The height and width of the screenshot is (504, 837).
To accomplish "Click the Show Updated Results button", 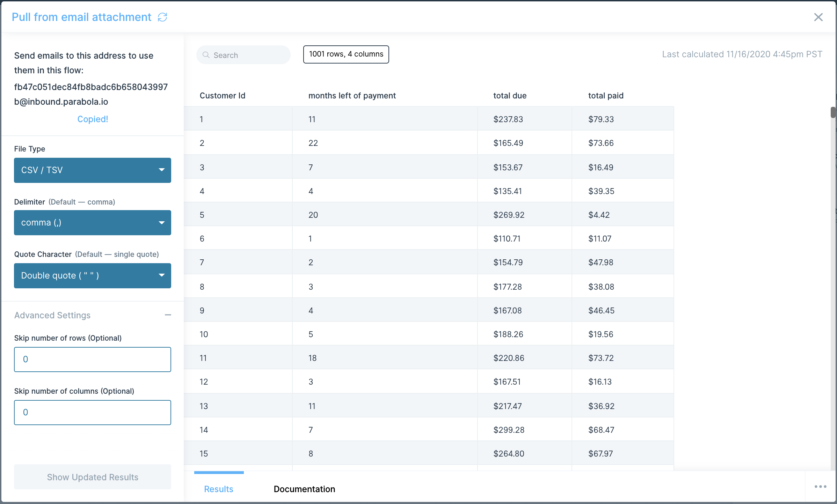I will (x=93, y=477).
